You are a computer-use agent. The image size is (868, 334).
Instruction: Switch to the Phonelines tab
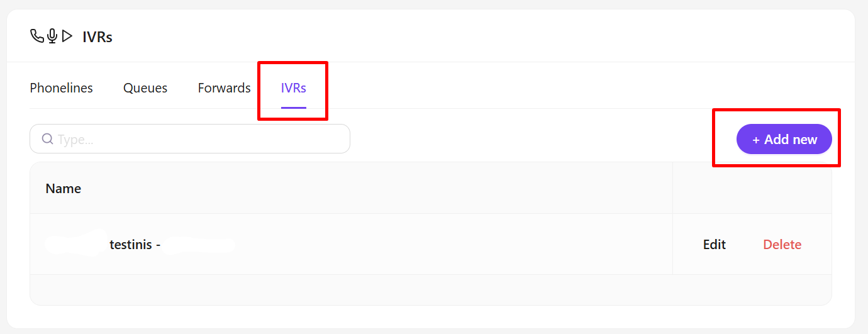[61, 88]
